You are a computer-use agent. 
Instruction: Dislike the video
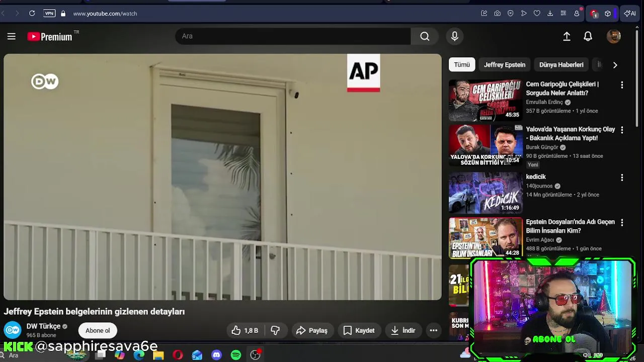tap(275, 330)
